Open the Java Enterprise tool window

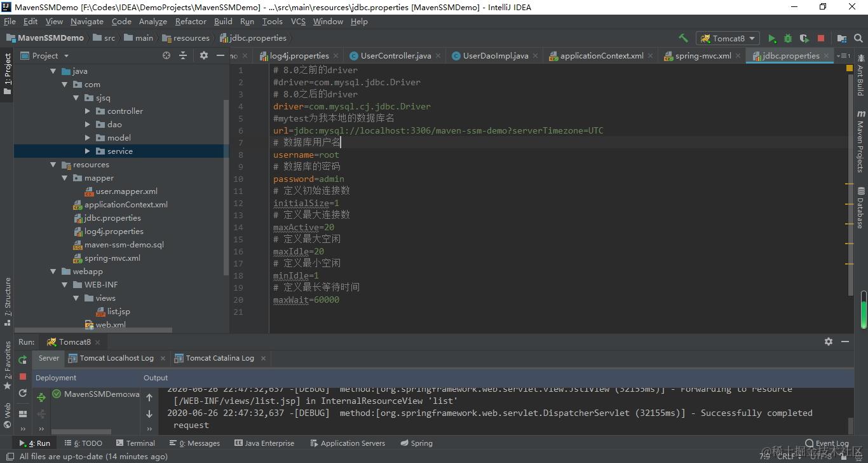(x=264, y=443)
